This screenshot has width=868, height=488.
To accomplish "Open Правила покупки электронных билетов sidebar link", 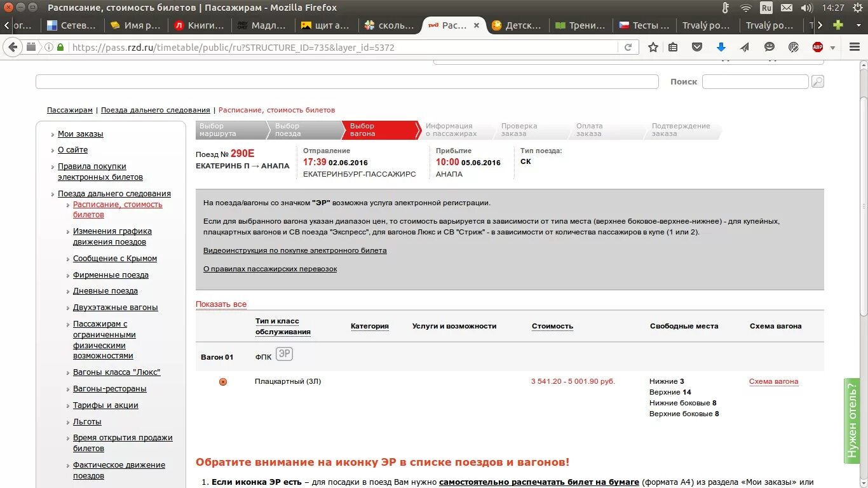I will click(x=100, y=172).
